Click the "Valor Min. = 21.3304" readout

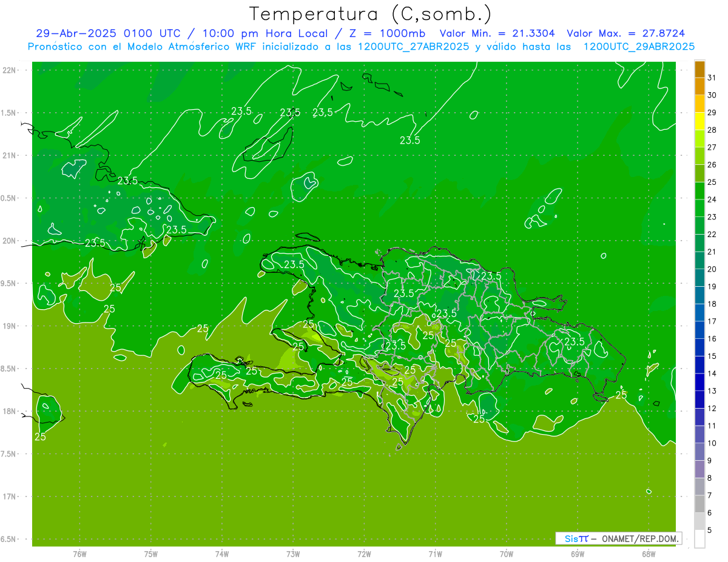click(x=497, y=33)
